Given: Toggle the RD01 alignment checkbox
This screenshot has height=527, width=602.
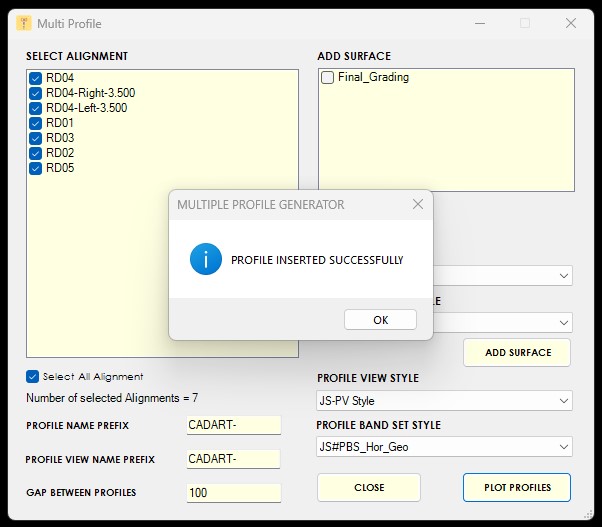Looking at the screenshot, I should 35,123.
